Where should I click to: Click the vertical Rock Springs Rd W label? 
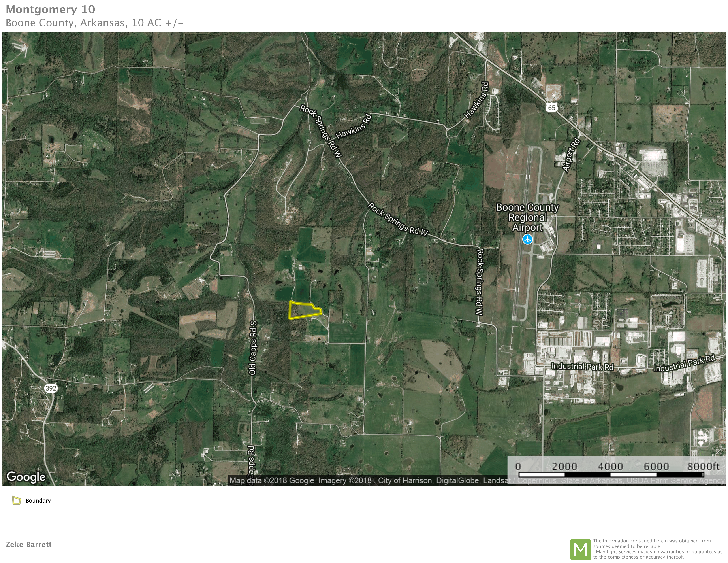coord(480,282)
